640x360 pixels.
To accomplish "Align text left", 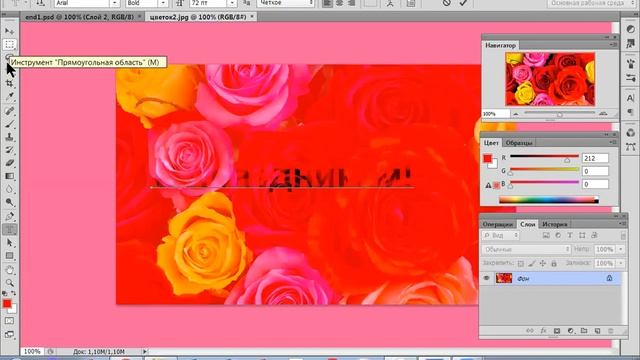I will pyautogui.click(x=327, y=3).
